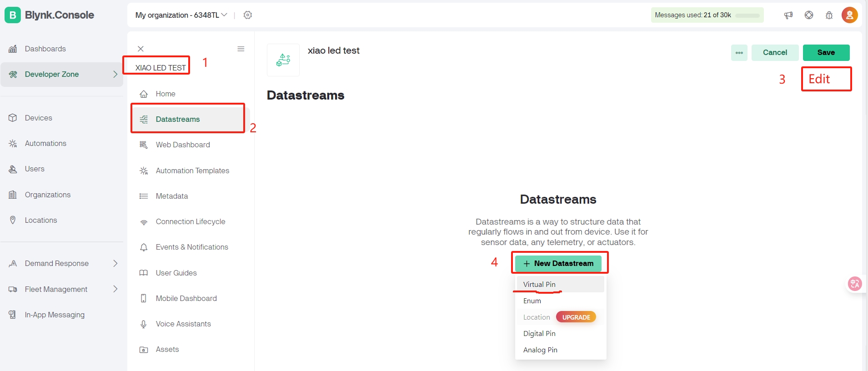Click the Automations sun icon
The height and width of the screenshot is (371, 868).
pos(13,143)
